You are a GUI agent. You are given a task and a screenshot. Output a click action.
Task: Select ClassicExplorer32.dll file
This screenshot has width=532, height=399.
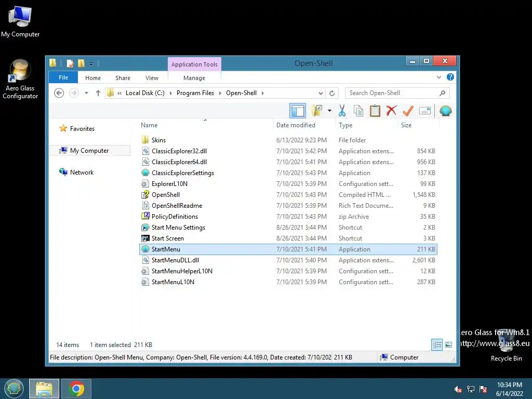pos(288,151)
